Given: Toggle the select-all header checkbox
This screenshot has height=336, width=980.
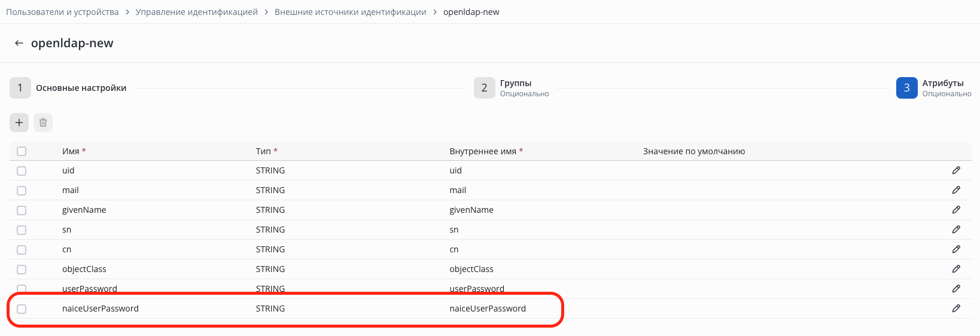Looking at the screenshot, I should (x=22, y=151).
